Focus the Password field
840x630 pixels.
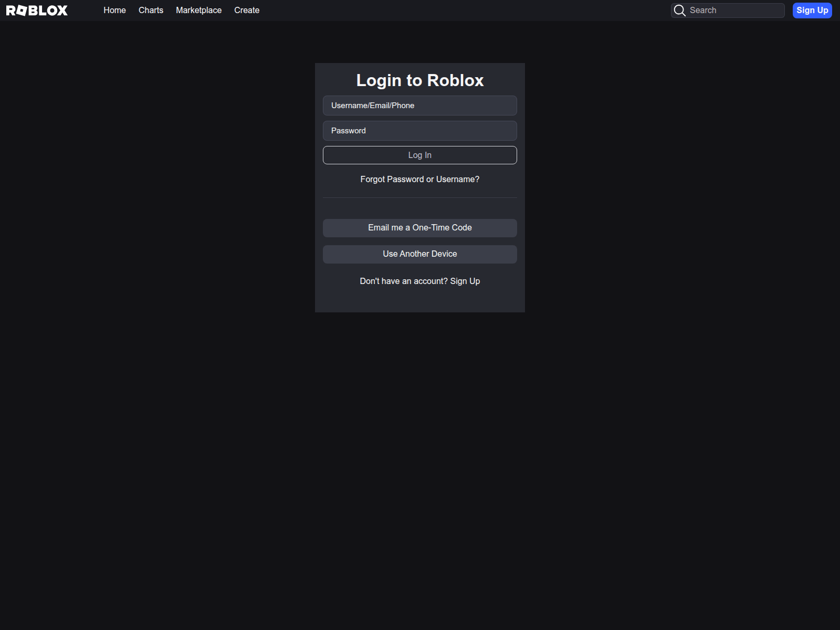point(420,131)
